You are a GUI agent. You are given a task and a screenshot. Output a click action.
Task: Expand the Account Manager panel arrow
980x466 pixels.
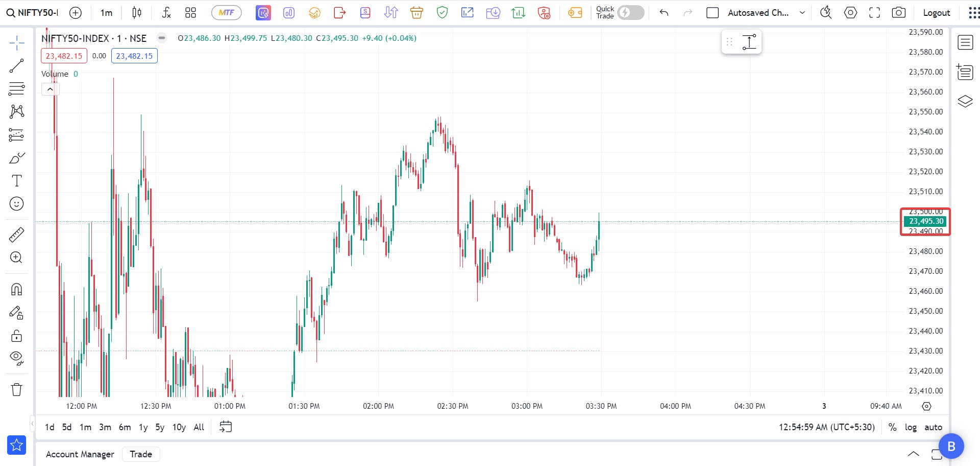[x=913, y=454]
